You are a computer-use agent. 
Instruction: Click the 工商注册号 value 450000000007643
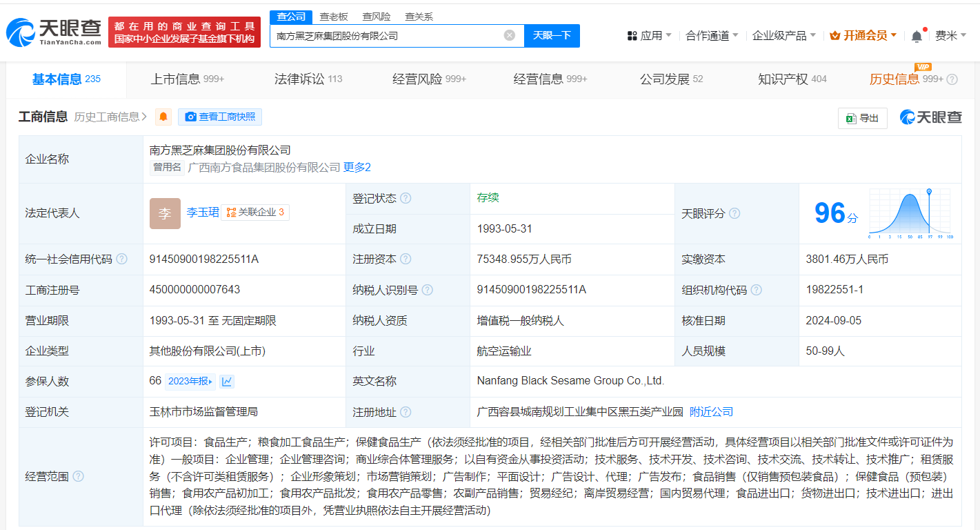194,290
